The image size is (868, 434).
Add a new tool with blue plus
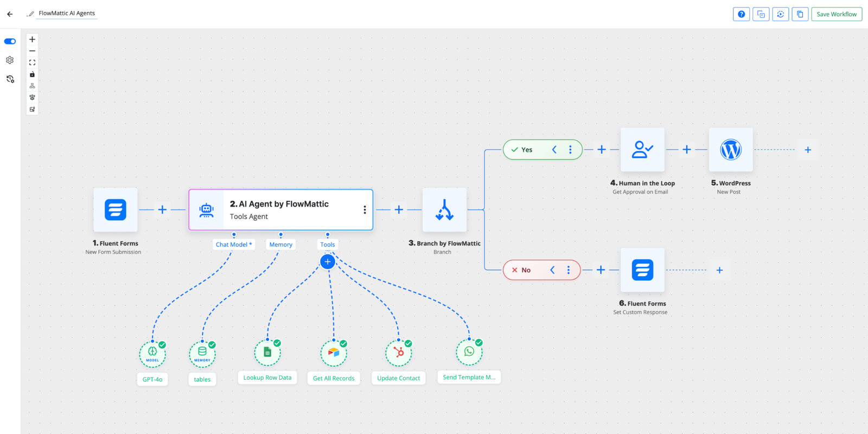click(x=328, y=262)
